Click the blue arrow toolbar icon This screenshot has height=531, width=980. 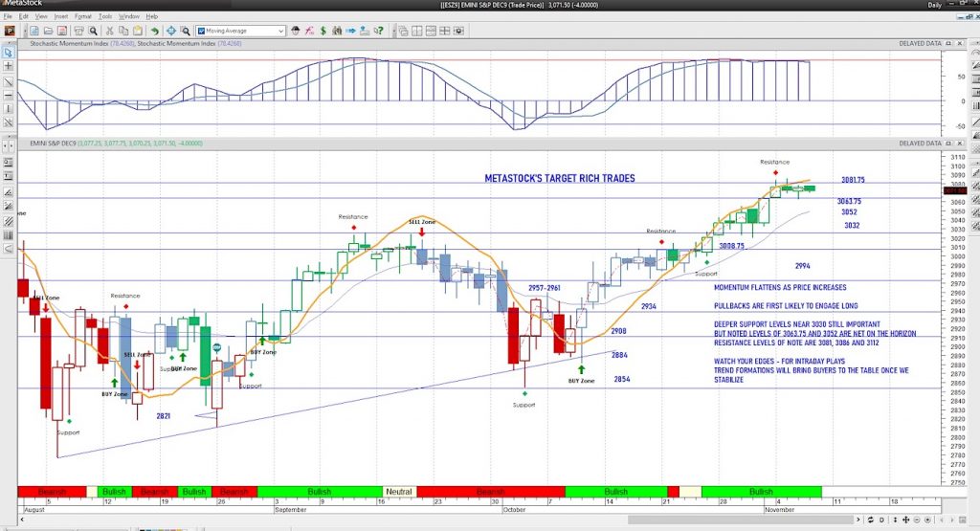pos(350,31)
